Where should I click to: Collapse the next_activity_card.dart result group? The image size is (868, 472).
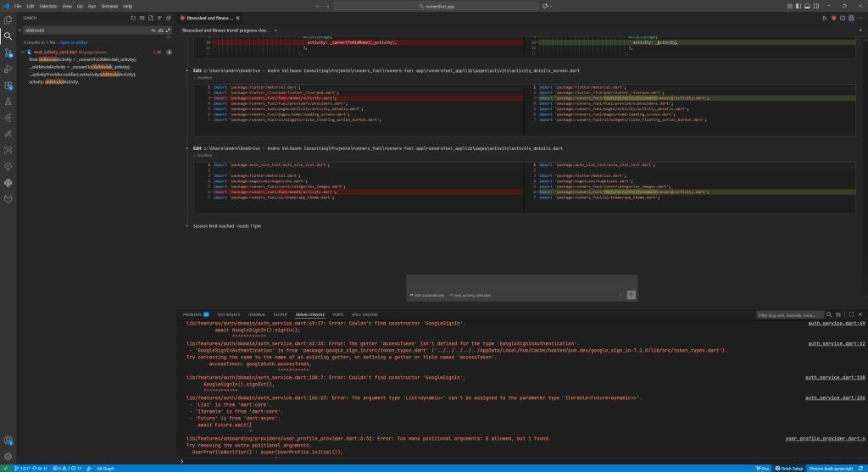(x=23, y=52)
